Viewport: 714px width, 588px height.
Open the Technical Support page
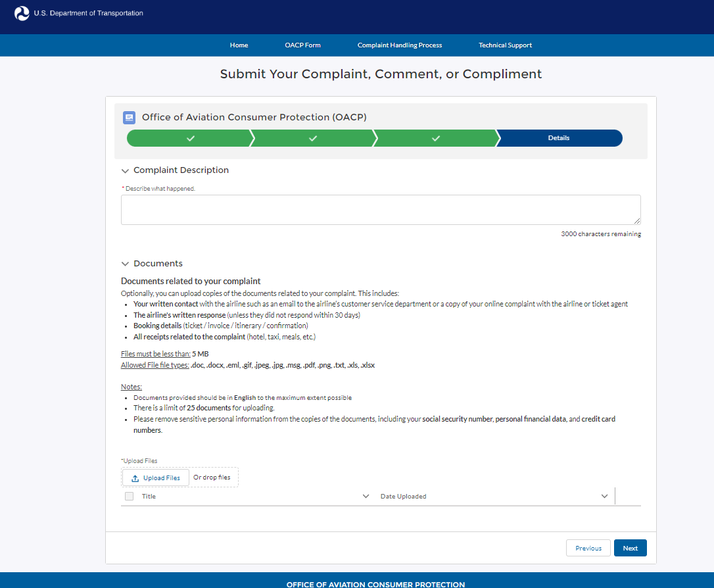point(506,45)
